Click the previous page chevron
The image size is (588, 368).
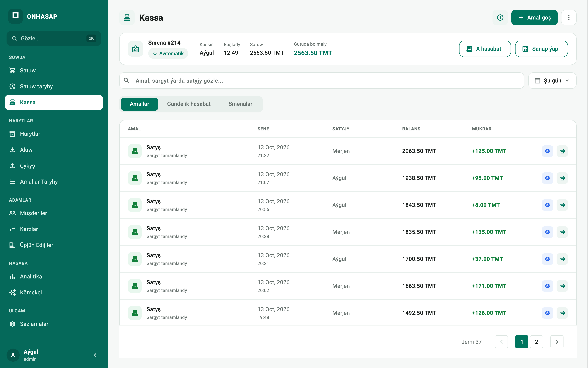[x=501, y=342]
